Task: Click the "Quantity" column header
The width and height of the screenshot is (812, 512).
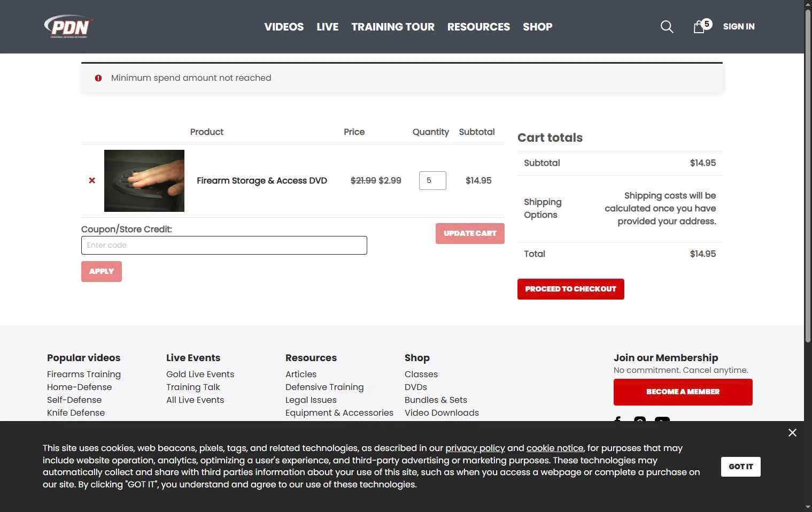Action: coord(430,132)
